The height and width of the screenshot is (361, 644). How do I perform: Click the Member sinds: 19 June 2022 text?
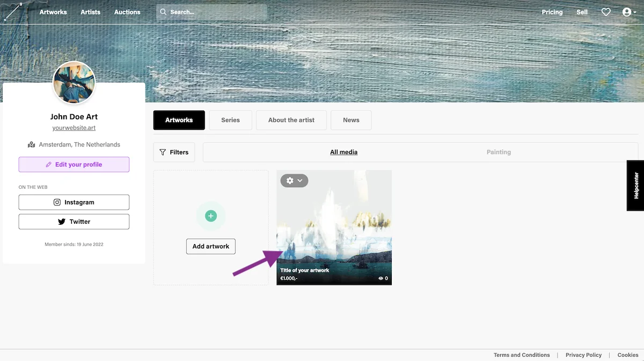pos(74,245)
